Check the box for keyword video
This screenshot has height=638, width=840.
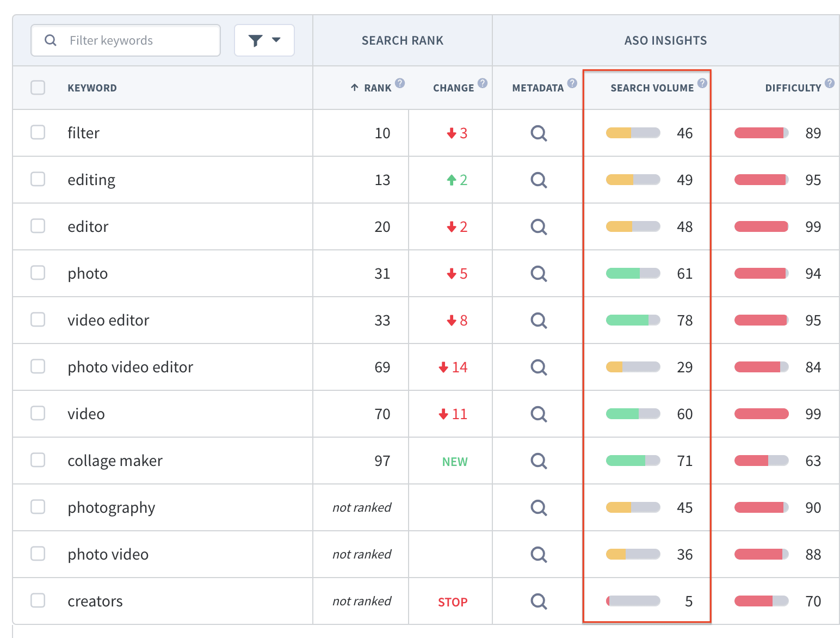click(38, 413)
